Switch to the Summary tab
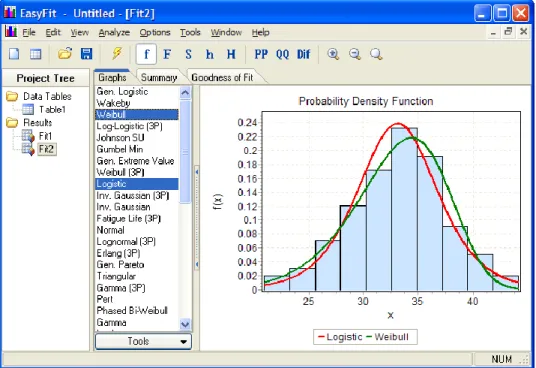The width and height of the screenshot is (536, 368). [x=159, y=78]
